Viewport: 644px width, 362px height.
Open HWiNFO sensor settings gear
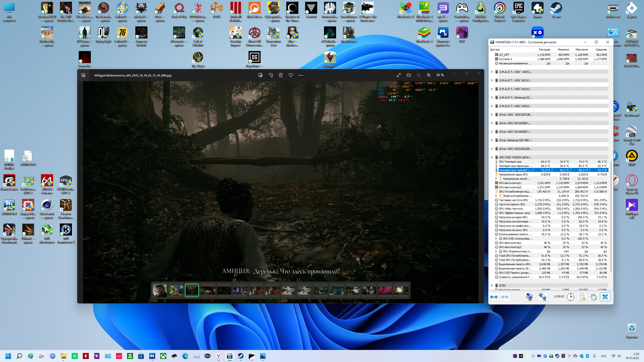pyautogui.click(x=593, y=297)
